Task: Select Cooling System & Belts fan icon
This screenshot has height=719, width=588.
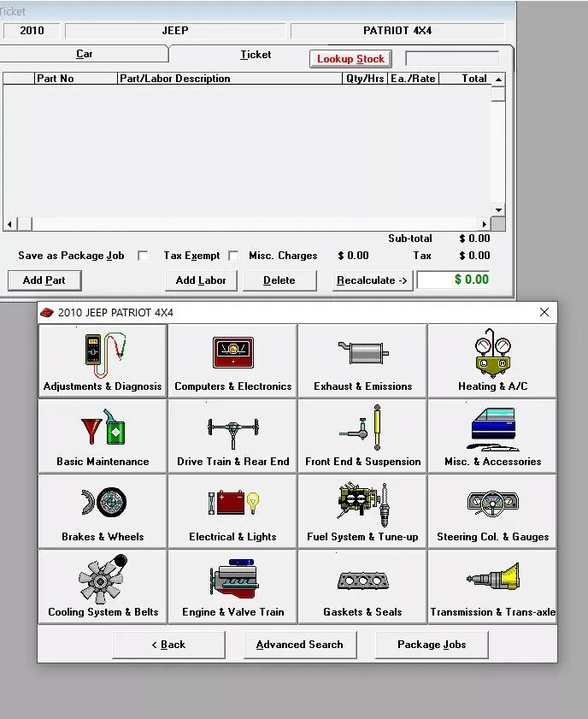Action: (x=103, y=579)
